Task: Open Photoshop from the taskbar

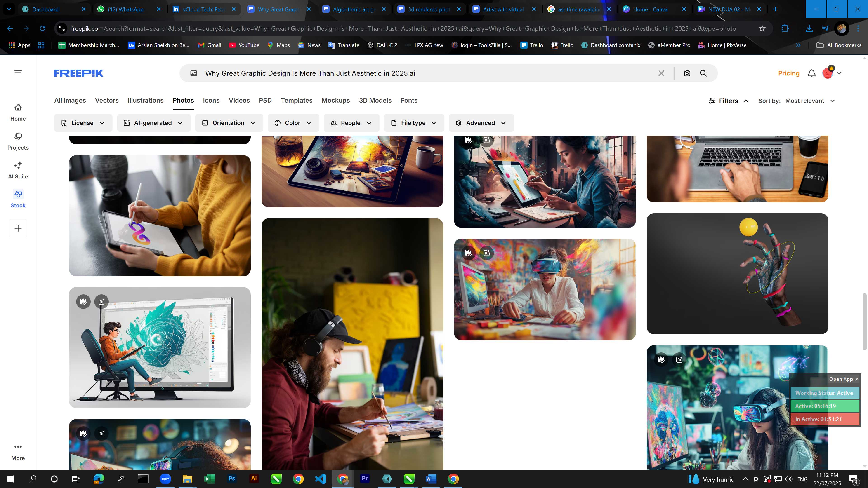Action: (231, 479)
